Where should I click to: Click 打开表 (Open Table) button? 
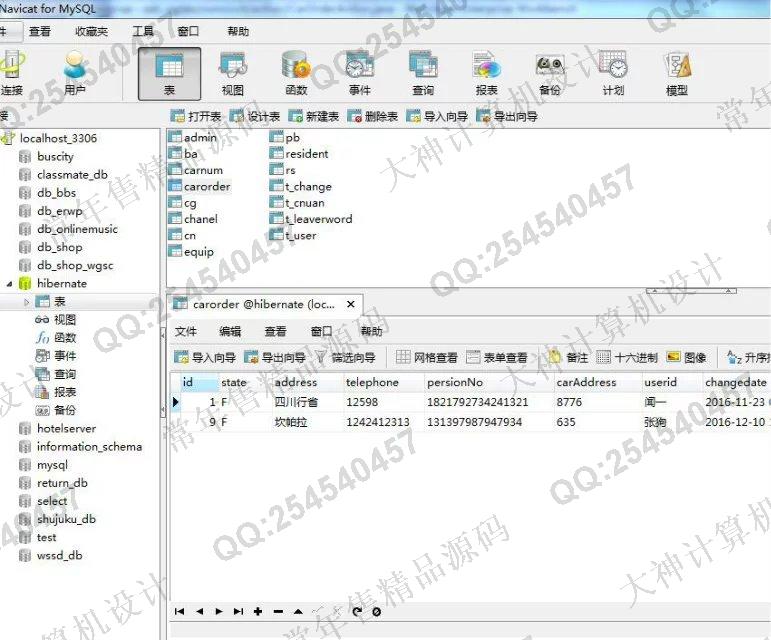coord(196,116)
